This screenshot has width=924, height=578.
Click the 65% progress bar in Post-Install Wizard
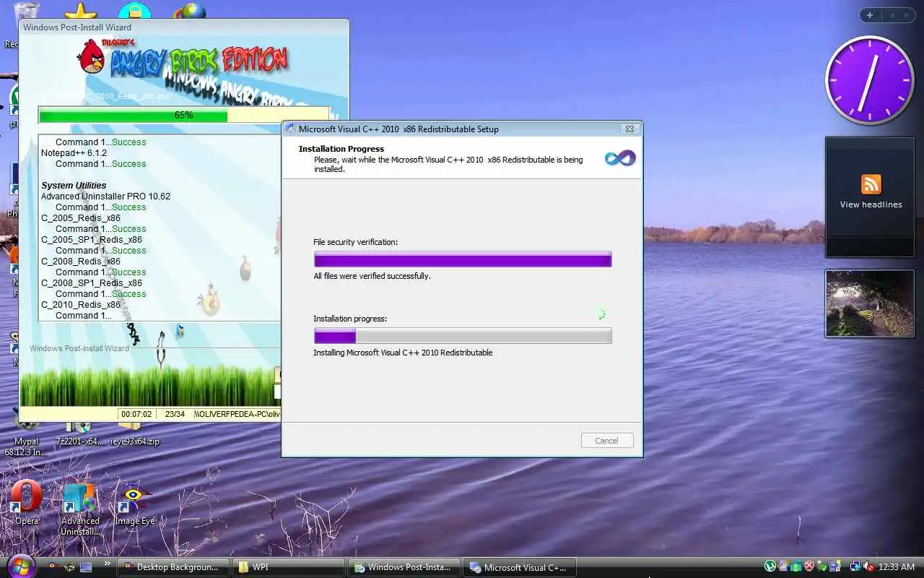[184, 115]
